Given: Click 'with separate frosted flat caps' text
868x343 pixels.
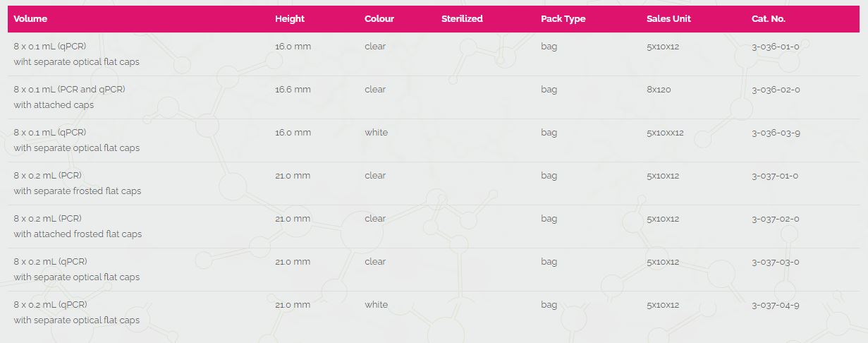Looking at the screenshot, I should click(78, 191).
